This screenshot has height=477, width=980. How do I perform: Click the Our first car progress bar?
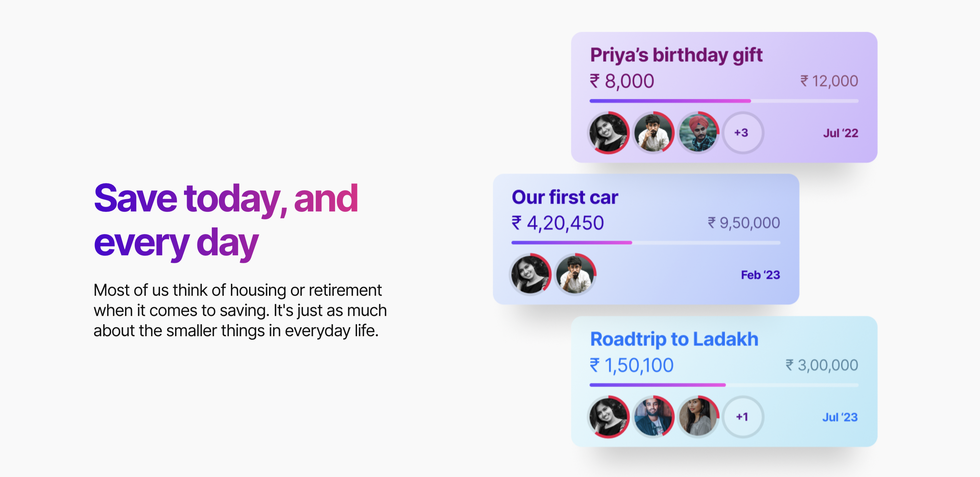point(646,242)
